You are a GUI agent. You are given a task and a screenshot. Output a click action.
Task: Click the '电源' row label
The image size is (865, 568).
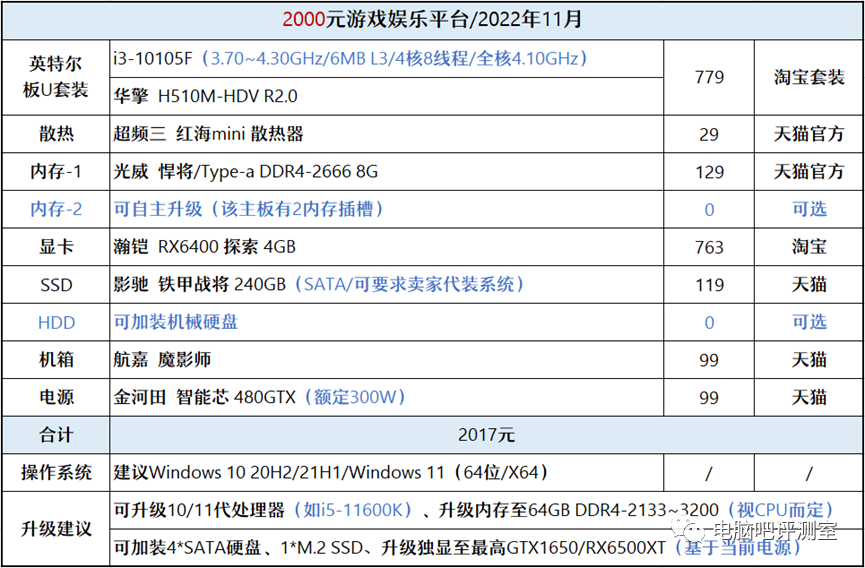pyautogui.click(x=56, y=397)
